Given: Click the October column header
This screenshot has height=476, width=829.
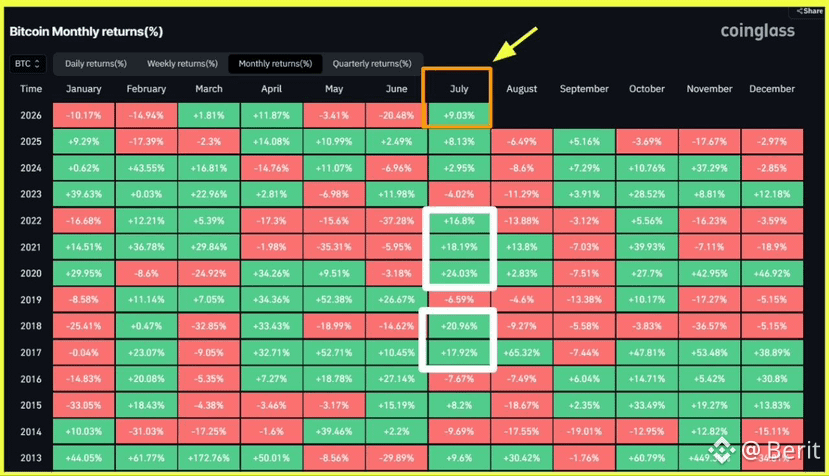Looking at the screenshot, I should point(647,89).
